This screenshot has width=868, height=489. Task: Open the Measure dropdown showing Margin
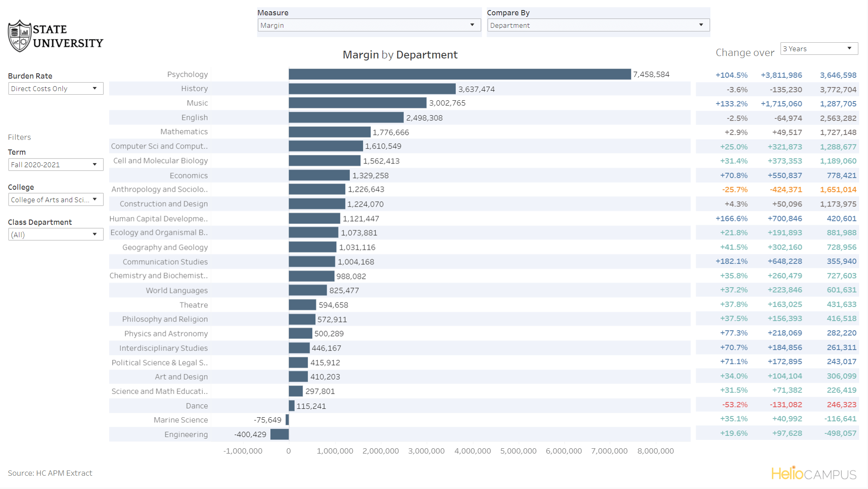tap(369, 25)
